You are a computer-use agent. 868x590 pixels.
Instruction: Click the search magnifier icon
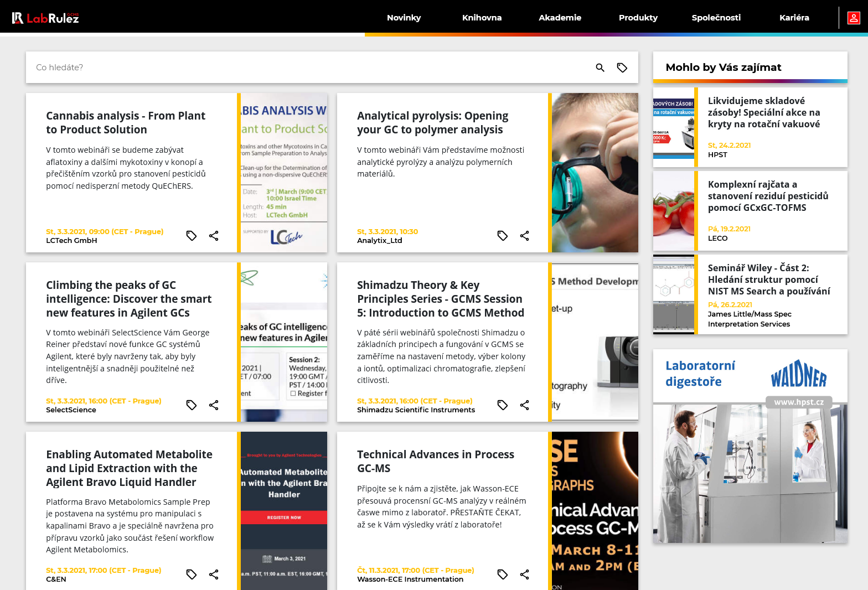[600, 68]
